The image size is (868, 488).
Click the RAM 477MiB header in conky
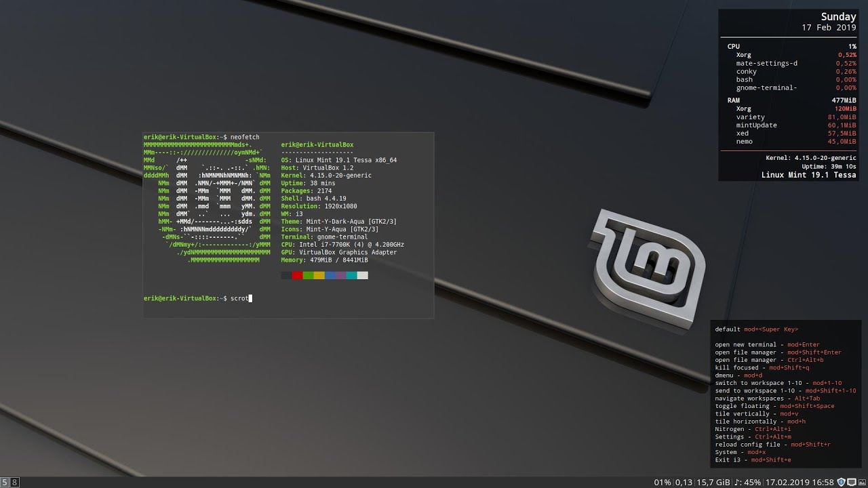(x=791, y=100)
